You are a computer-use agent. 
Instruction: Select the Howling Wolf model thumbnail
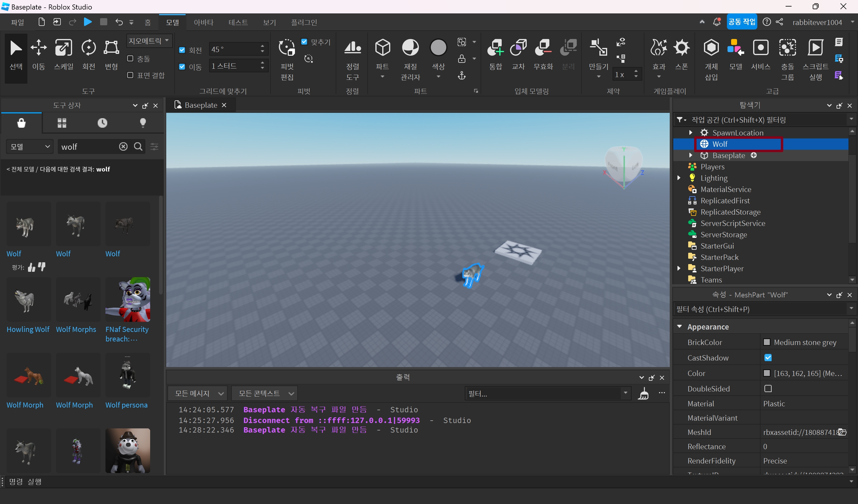click(28, 300)
